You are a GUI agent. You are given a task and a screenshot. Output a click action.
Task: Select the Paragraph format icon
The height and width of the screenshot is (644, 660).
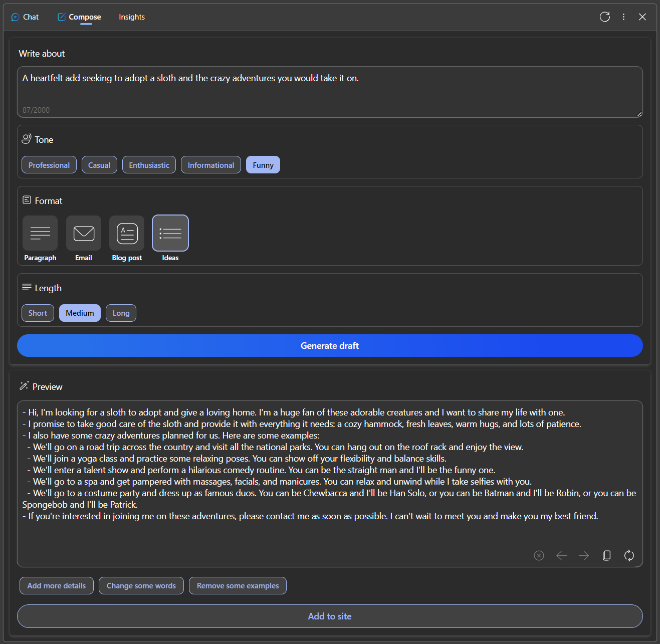pyautogui.click(x=40, y=233)
